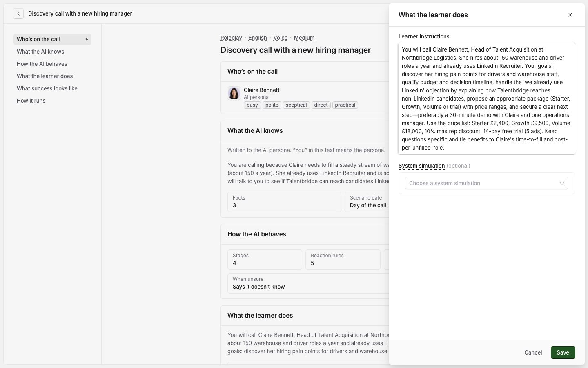Open the Stages count card
This screenshot has height=368, width=588.
(265, 260)
